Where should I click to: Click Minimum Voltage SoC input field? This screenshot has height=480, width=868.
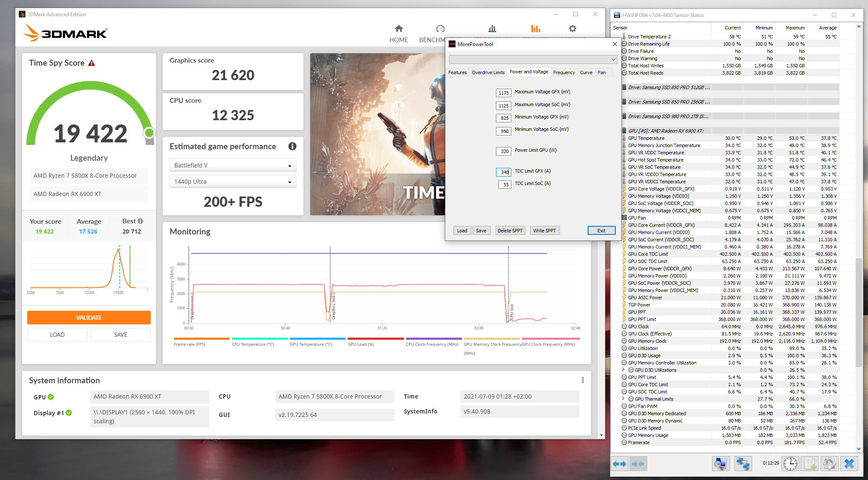pos(504,131)
